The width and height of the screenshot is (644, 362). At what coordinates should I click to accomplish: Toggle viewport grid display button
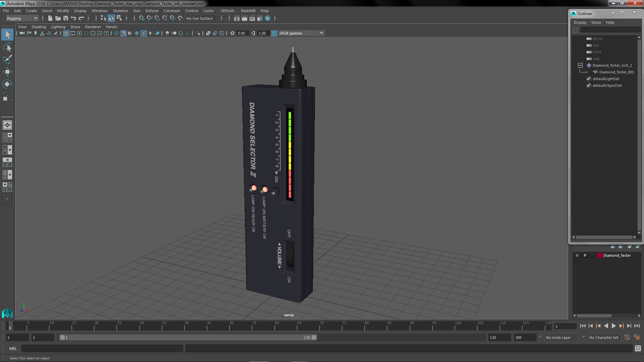pyautogui.click(x=66, y=33)
